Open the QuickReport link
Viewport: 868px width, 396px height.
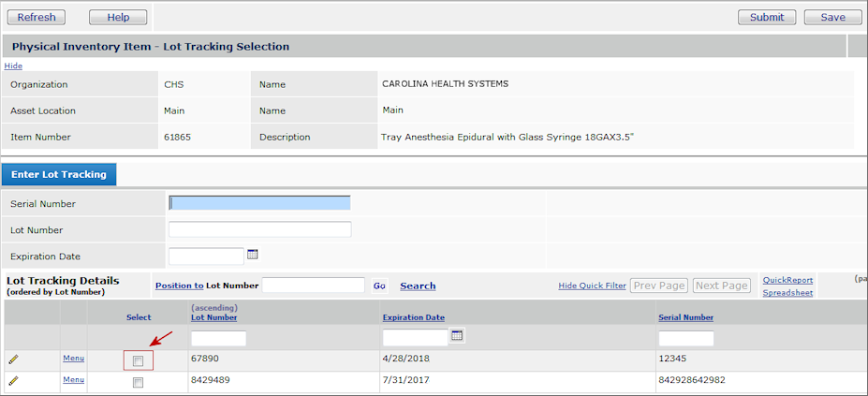tap(787, 280)
